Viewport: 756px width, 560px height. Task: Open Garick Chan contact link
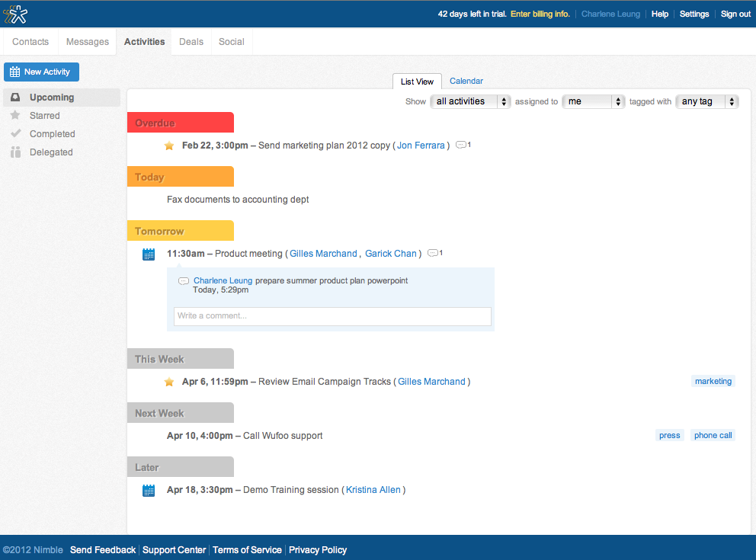(390, 254)
